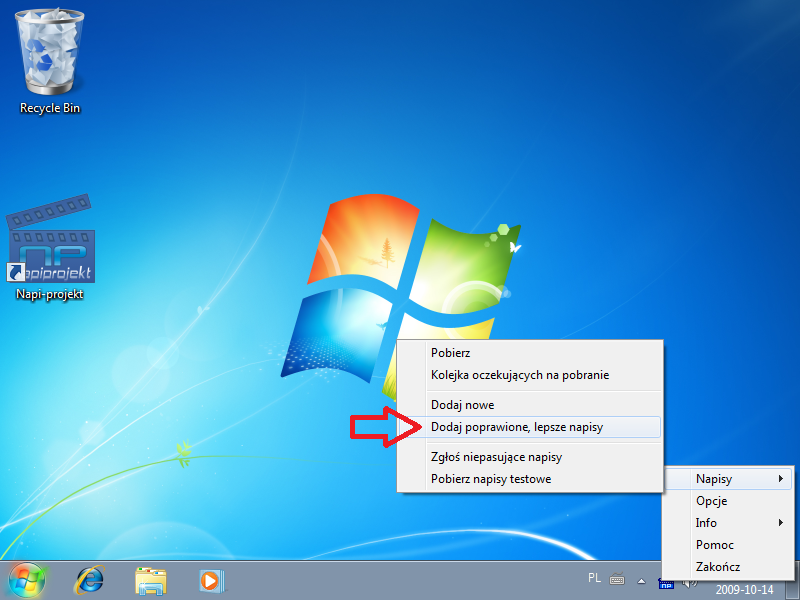
Task: Launch Internet Explorer from the taskbar
Action: click(90, 581)
